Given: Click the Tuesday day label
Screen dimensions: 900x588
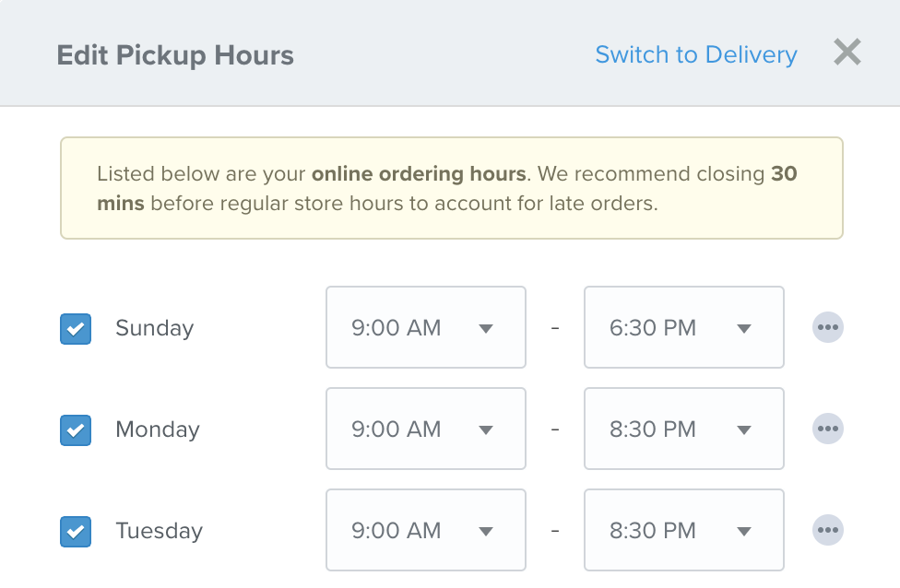Looking at the screenshot, I should coord(159,531).
